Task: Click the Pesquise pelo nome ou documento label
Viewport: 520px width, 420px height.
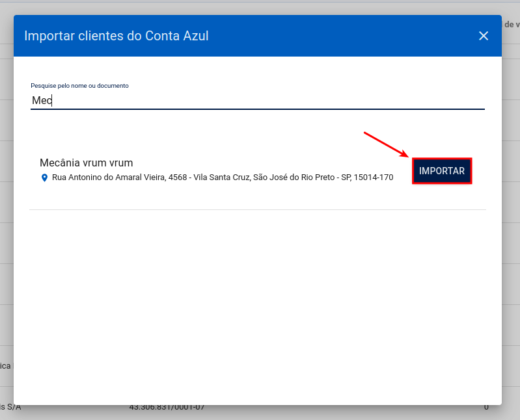Action: (x=79, y=85)
